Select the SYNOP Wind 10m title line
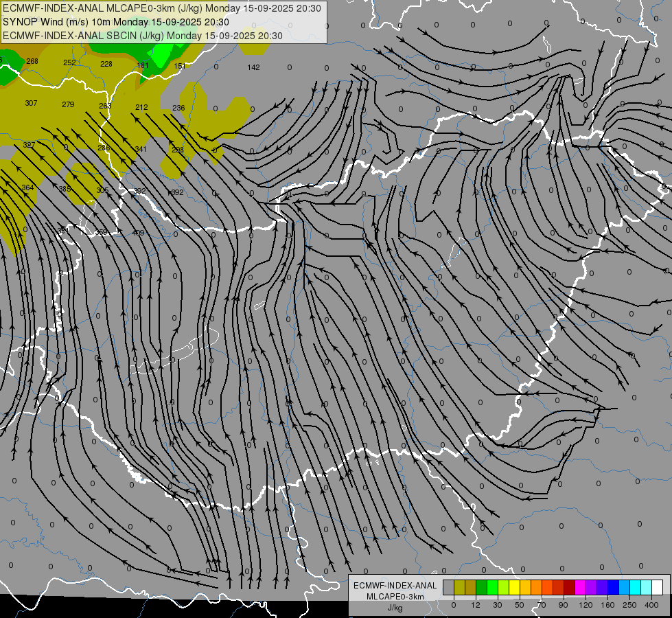 [116, 22]
